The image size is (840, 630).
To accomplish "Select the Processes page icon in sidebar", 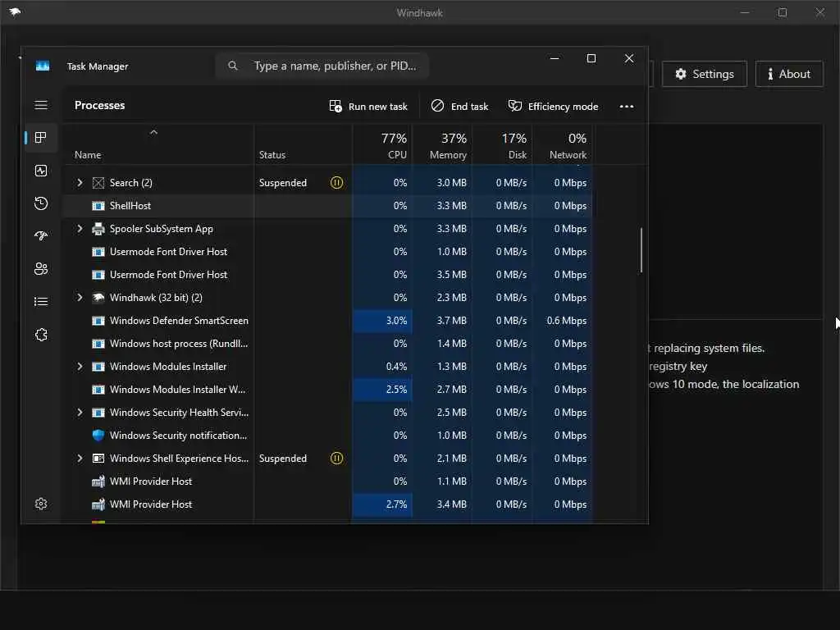I will [x=41, y=138].
